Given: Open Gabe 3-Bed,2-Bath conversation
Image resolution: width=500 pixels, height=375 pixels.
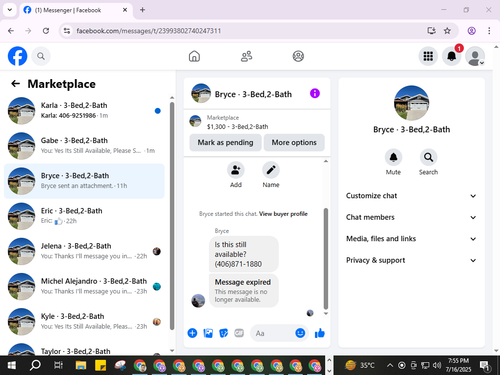Looking at the screenshot, I should (x=84, y=146).
